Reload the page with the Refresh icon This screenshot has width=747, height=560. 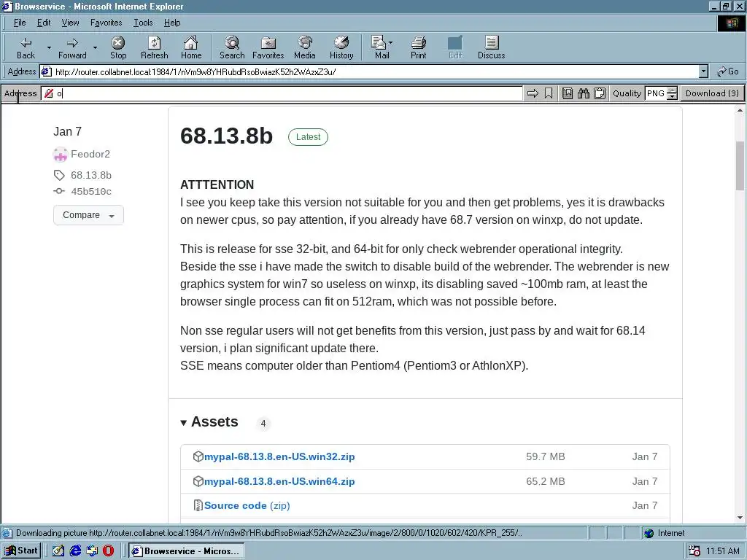[x=155, y=47]
